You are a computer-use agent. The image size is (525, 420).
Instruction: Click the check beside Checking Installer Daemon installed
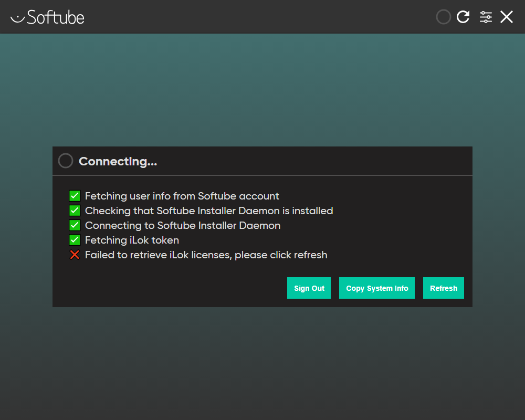tap(75, 211)
